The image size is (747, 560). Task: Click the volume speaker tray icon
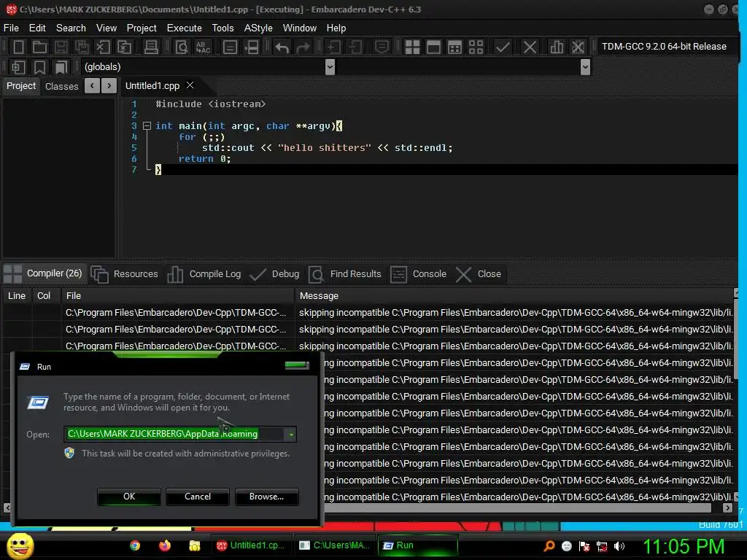[x=619, y=546]
